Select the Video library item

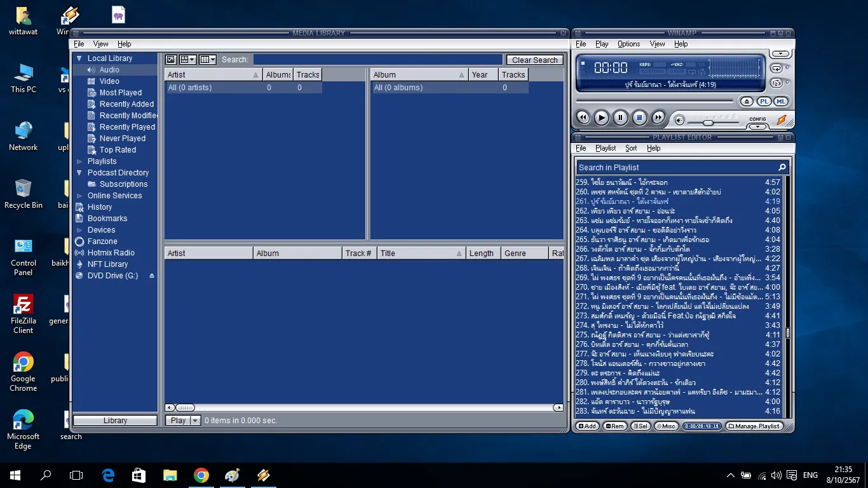pos(109,81)
